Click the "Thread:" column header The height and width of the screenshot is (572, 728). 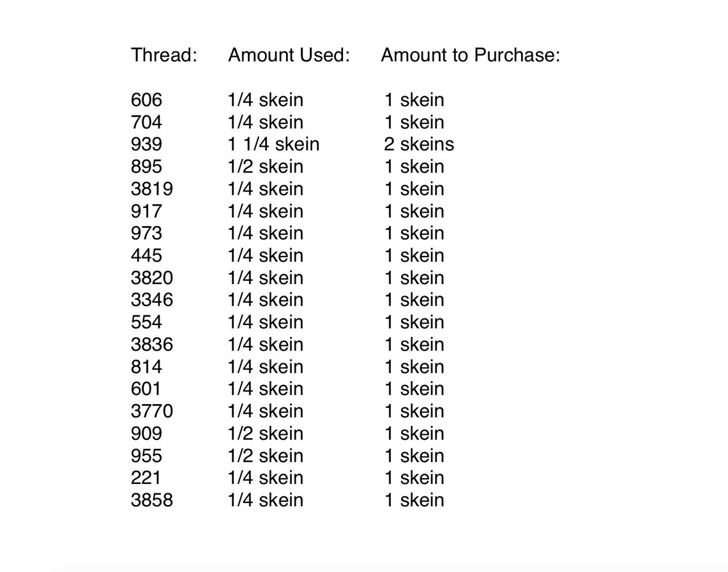tap(164, 55)
